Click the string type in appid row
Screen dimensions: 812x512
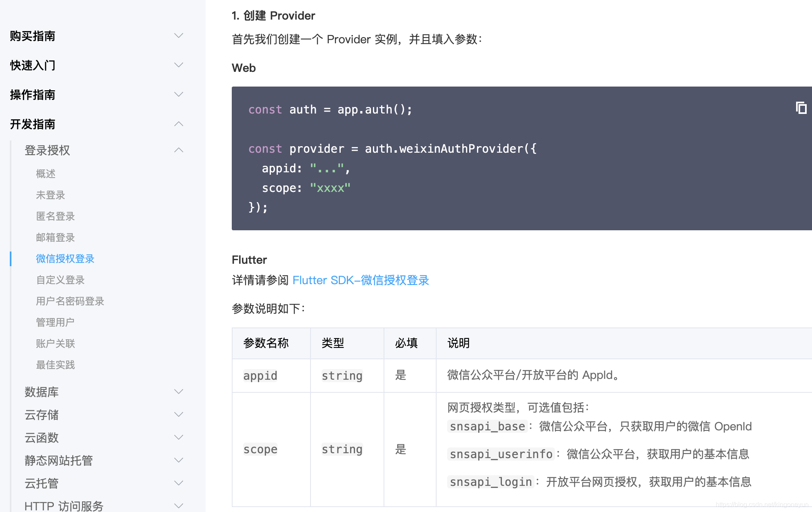[x=342, y=376]
